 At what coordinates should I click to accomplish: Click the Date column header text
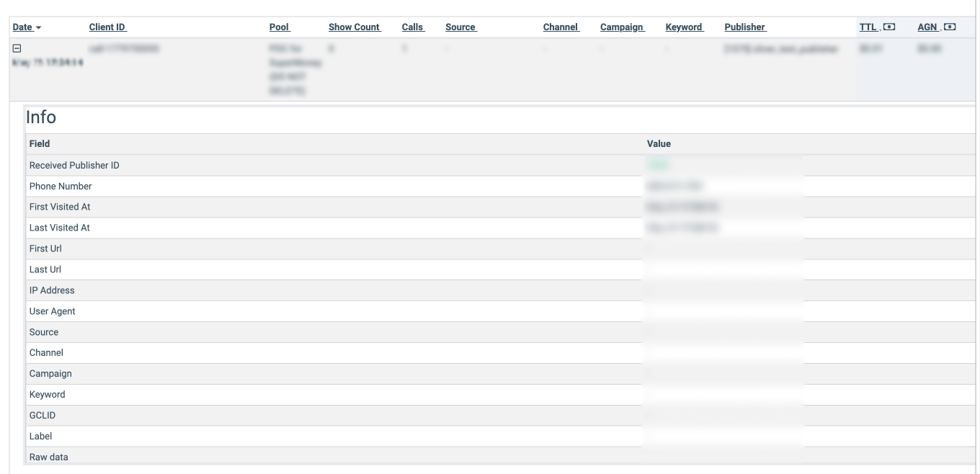[x=23, y=27]
